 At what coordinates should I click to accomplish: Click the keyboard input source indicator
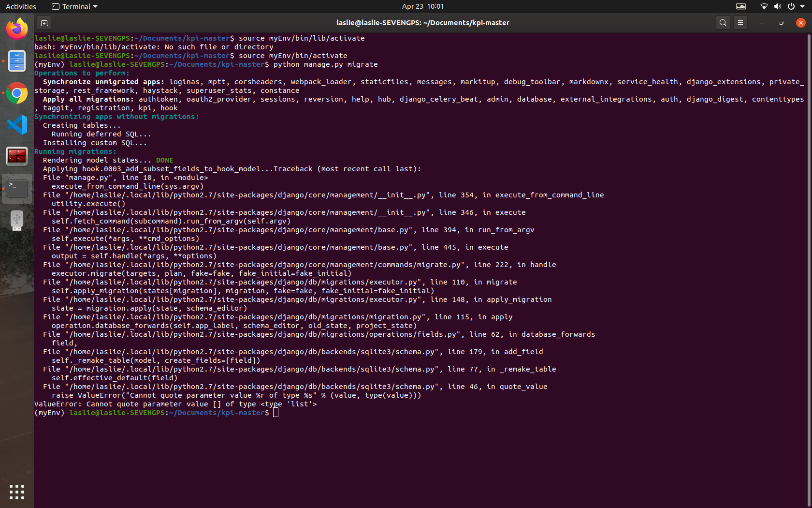click(740, 6)
